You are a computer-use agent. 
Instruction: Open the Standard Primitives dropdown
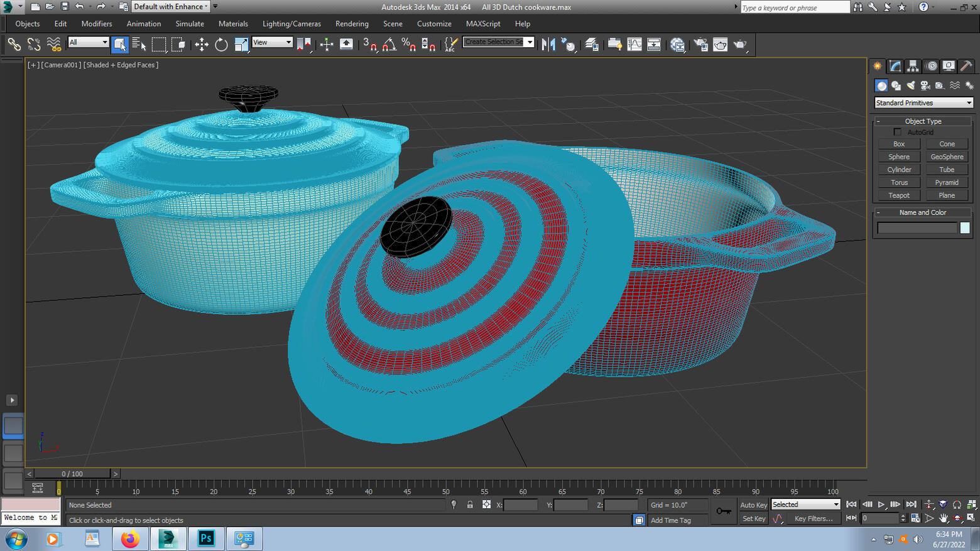(923, 103)
